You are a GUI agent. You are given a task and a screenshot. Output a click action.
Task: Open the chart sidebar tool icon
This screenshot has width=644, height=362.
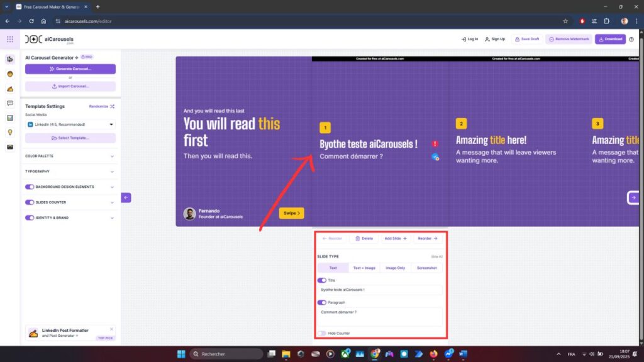point(10,118)
